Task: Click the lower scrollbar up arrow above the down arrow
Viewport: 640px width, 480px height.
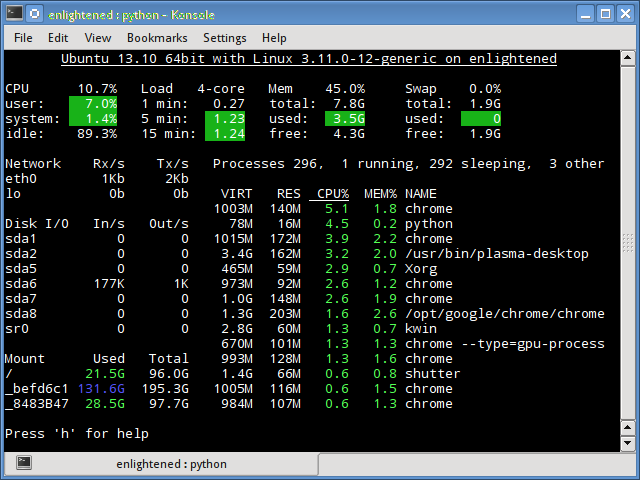Action: (x=627, y=428)
